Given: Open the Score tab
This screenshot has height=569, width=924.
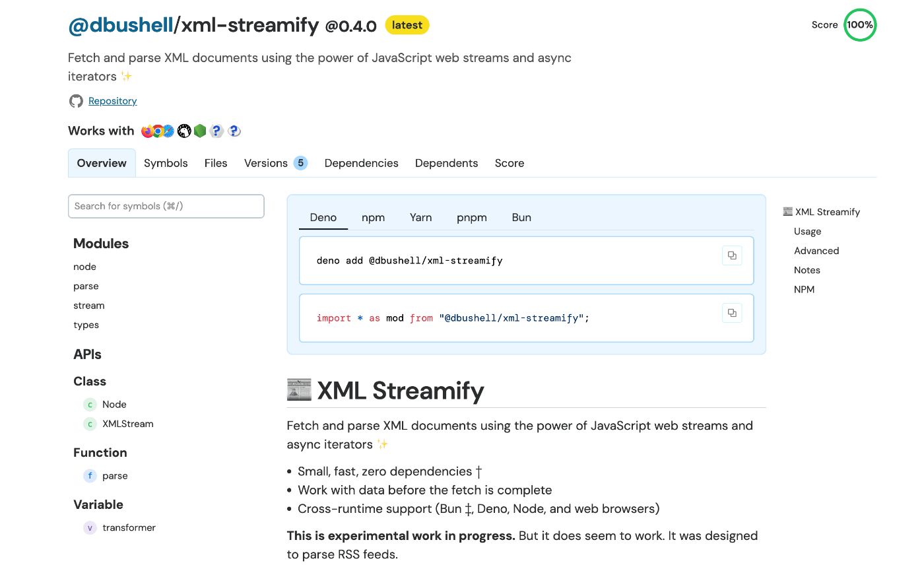Looking at the screenshot, I should (510, 163).
